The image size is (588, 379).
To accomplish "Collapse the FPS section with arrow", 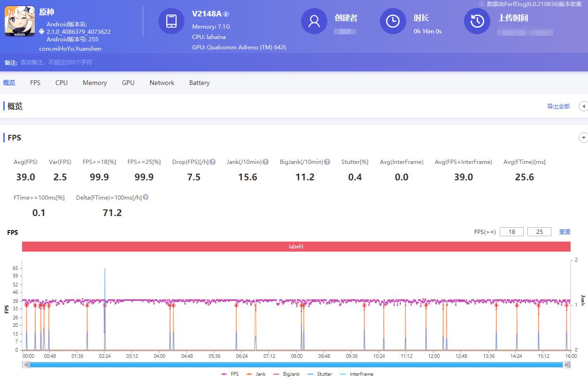I will tap(583, 138).
